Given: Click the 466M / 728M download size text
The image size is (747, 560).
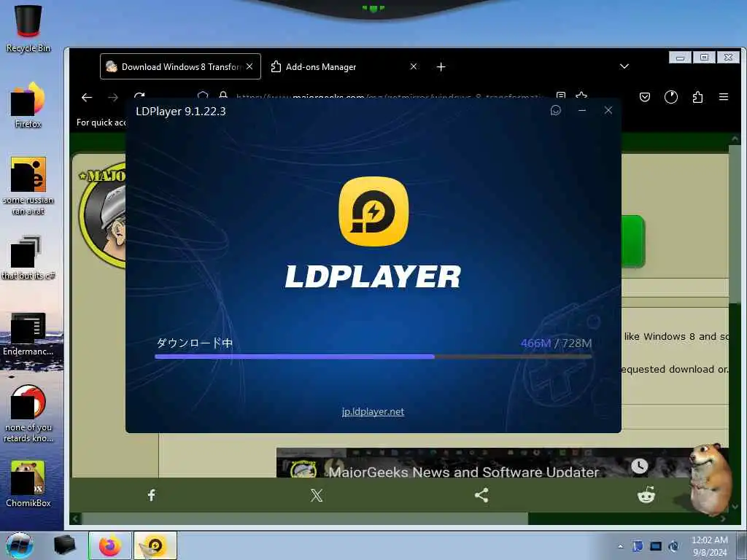Looking at the screenshot, I should click(x=556, y=343).
